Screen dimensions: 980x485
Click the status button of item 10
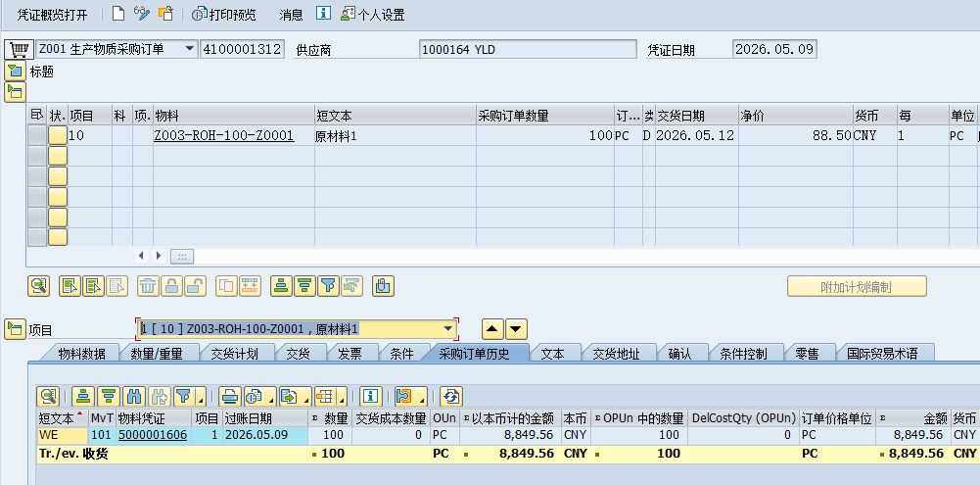pyautogui.click(x=58, y=135)
